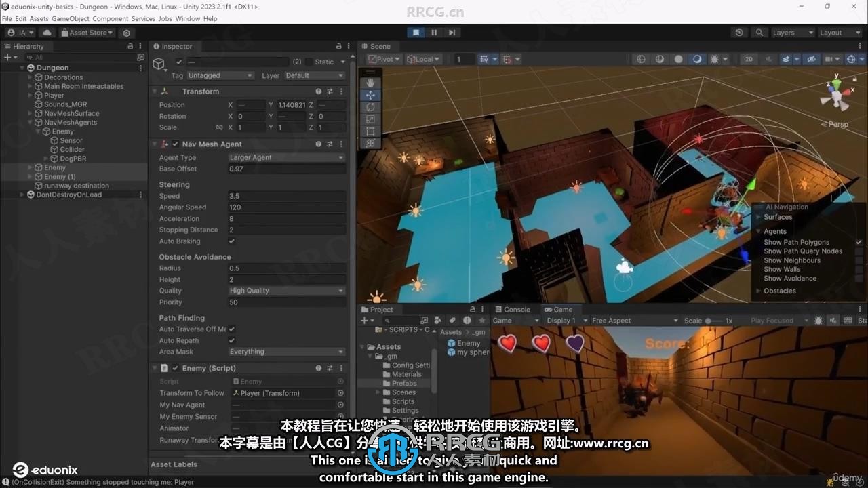868x488 pixels.
Task: Lock the Hierarchy panel
Action: [x=130, y=46]
